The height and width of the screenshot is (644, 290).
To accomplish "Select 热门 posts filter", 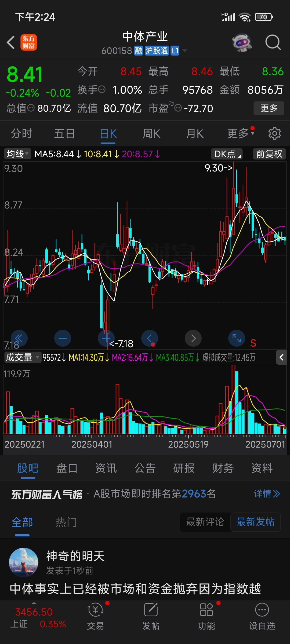I will pos(66,522).
